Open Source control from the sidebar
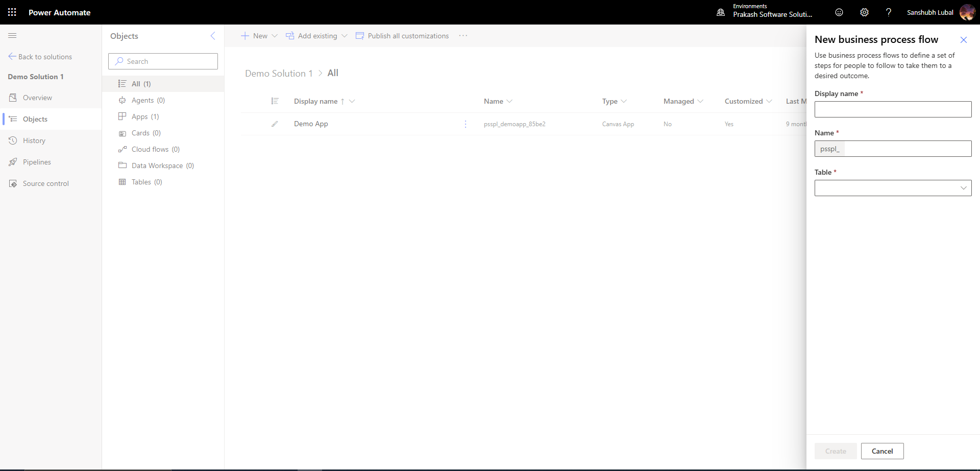The height and width of the screenshot is (471, 980). coord(46,183)
